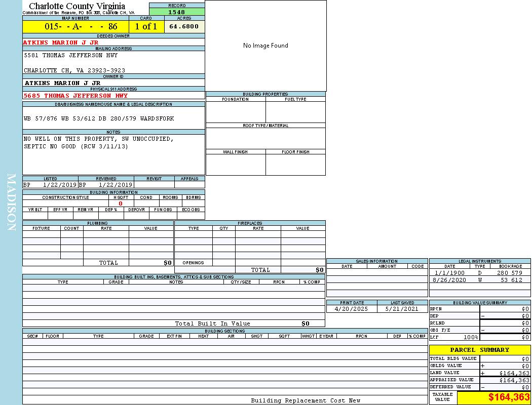Select the map number 015- -A- - - 86

pyautogui.click(x=81, y=27)
